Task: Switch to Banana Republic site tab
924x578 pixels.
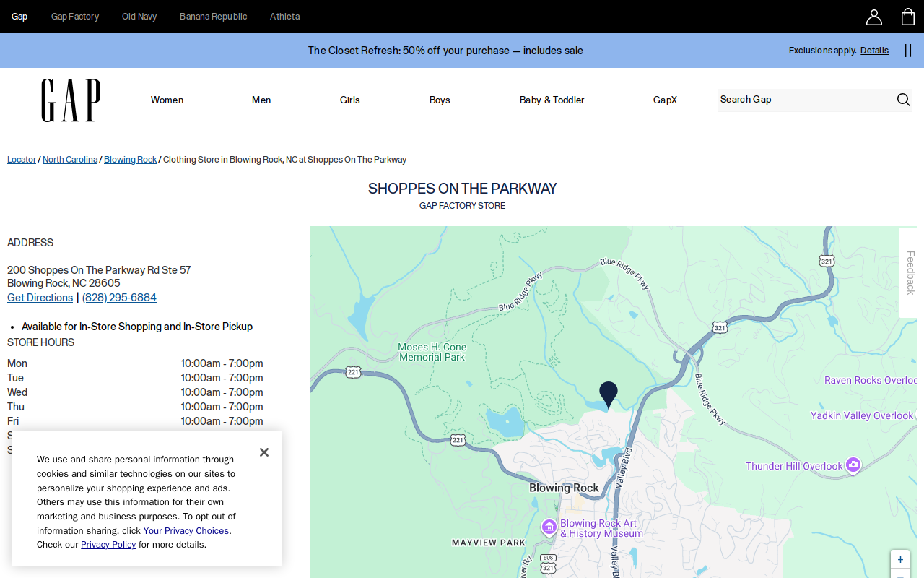Action: 213,17
